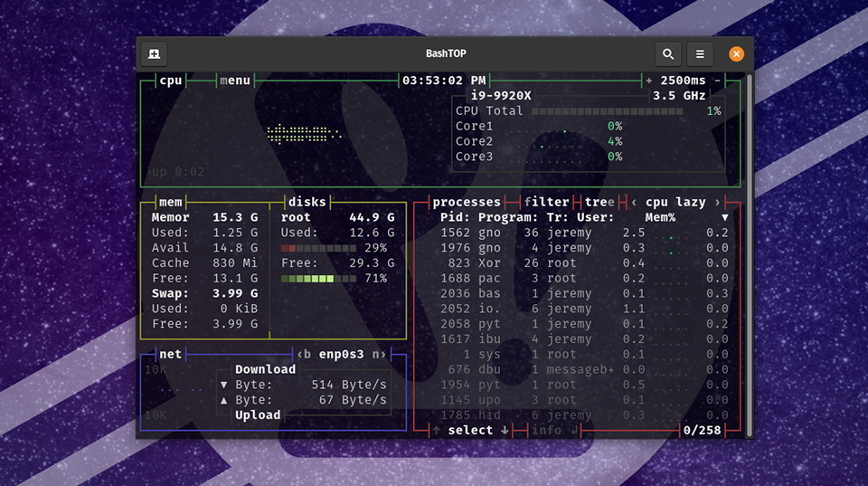Select process 1976 gno row

coord(584,248)
